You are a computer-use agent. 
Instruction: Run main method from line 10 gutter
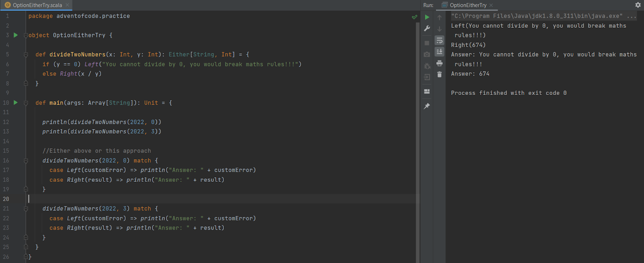(16, 103)
